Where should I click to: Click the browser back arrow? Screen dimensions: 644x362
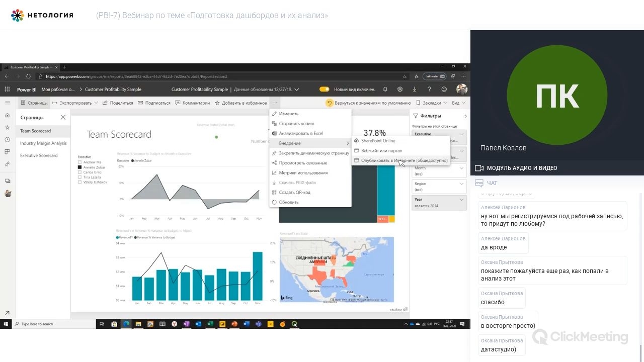7,76
